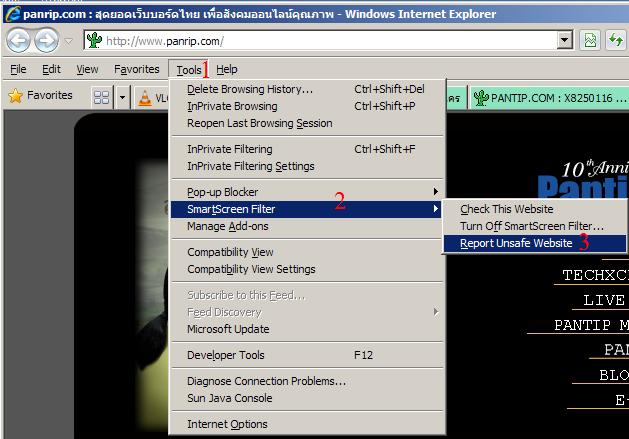Open Internet Options
Viewport: 629px width, 439px height.
click(x=307, y=424)
